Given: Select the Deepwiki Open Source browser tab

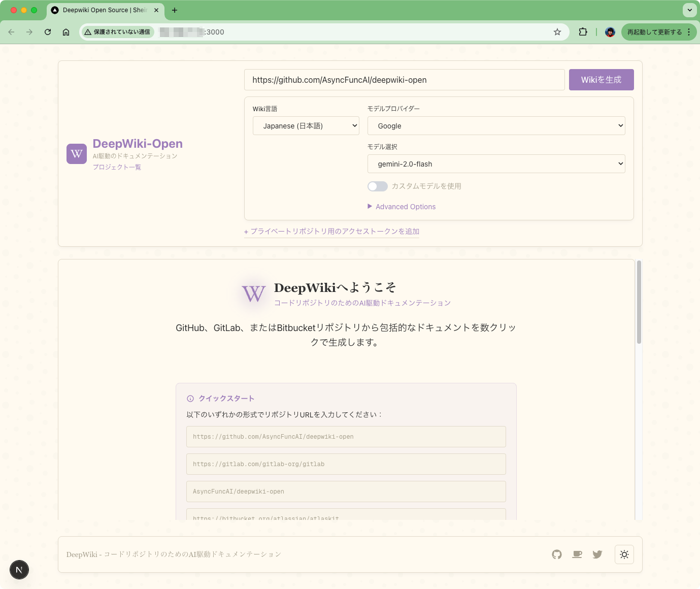Looking at the screenshot, I should [x=106, y=10].
